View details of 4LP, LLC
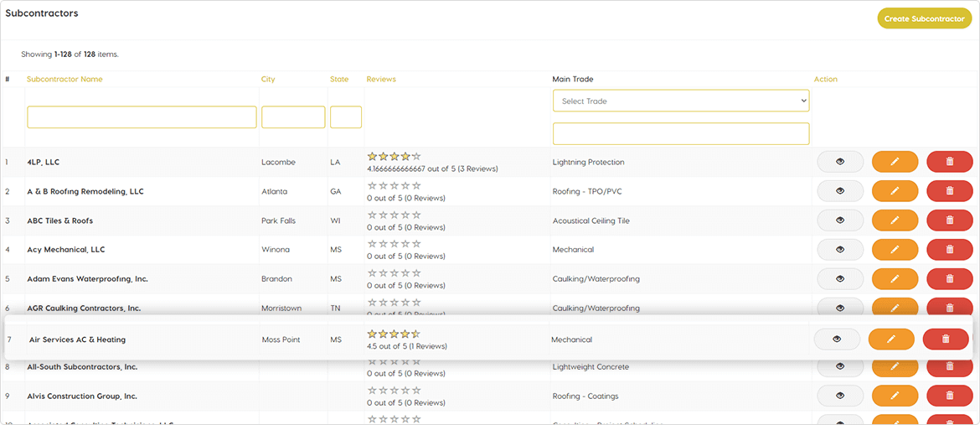 point(840,162)
